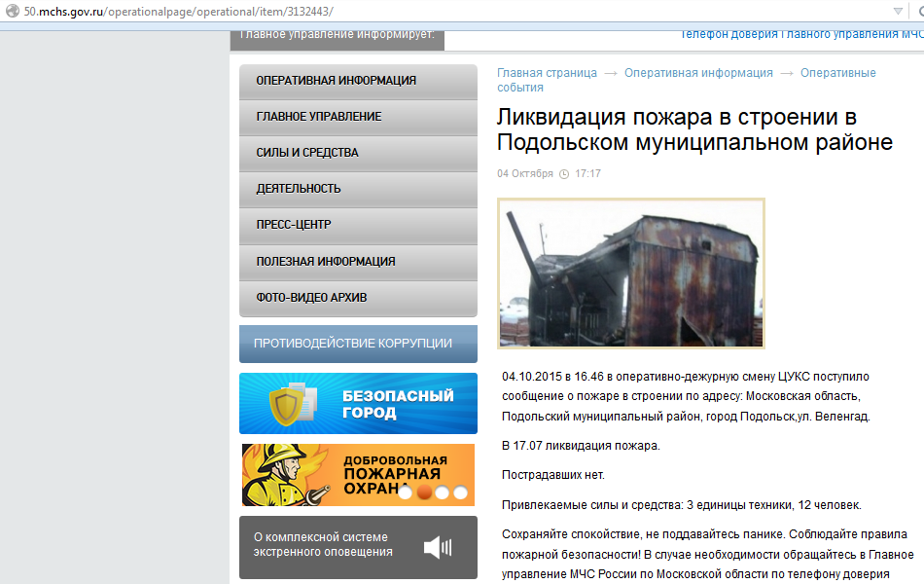Expand the Деятельность menu section
Viewport: 924px width, 584px height.
coord(299,189)
